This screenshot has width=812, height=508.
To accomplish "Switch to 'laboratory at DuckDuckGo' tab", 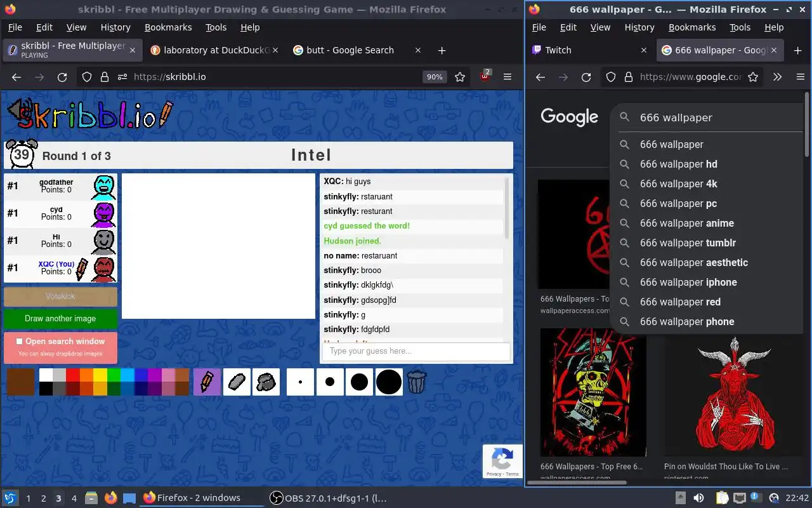I will [x=216, y=50].
